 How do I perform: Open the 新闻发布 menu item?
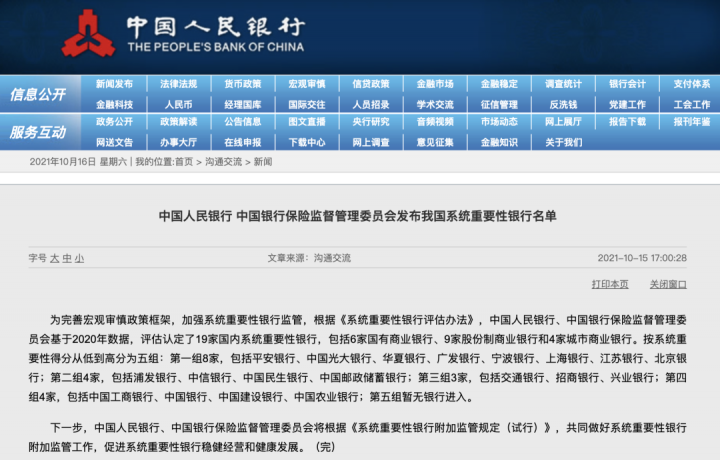coord(114,84)
